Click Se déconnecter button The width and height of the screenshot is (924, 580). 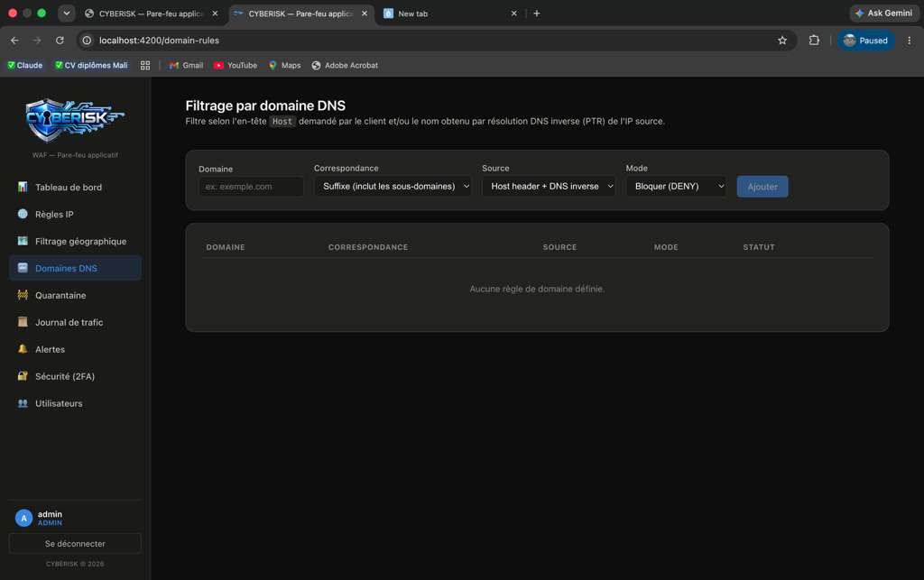[x=75, y=544]
